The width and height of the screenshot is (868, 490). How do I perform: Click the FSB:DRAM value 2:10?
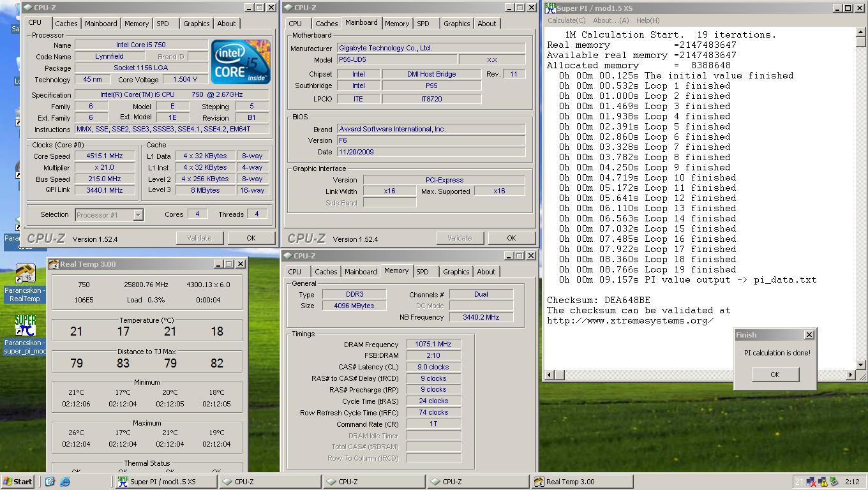click(433, 356)
